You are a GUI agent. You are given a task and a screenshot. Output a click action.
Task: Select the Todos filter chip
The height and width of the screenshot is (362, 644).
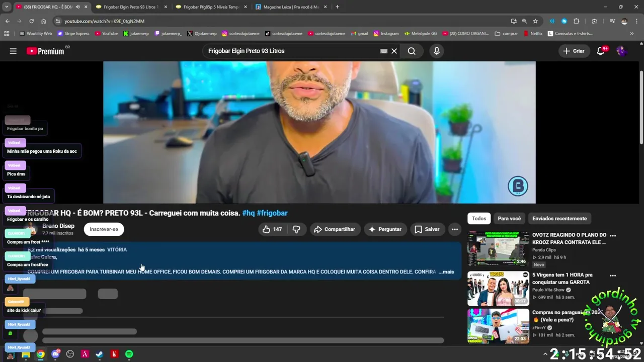479,218
